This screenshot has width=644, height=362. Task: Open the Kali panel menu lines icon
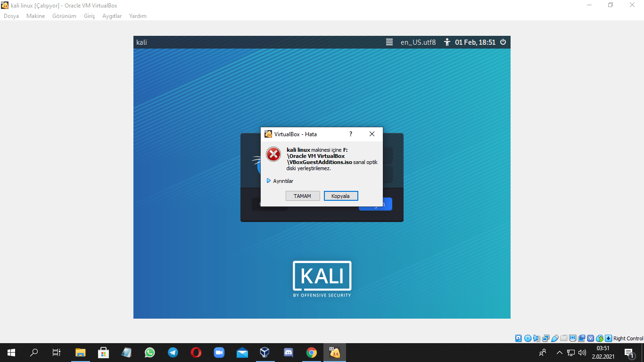(389, 42)
